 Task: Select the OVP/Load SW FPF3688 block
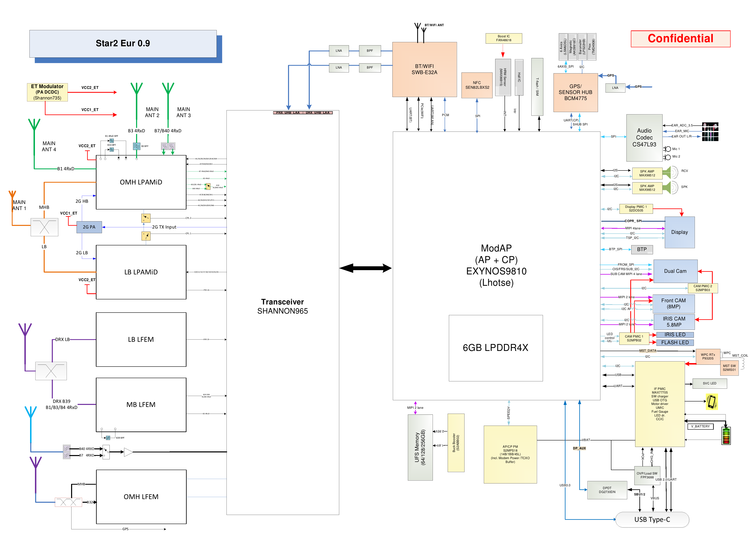click(x=647, y=475)
